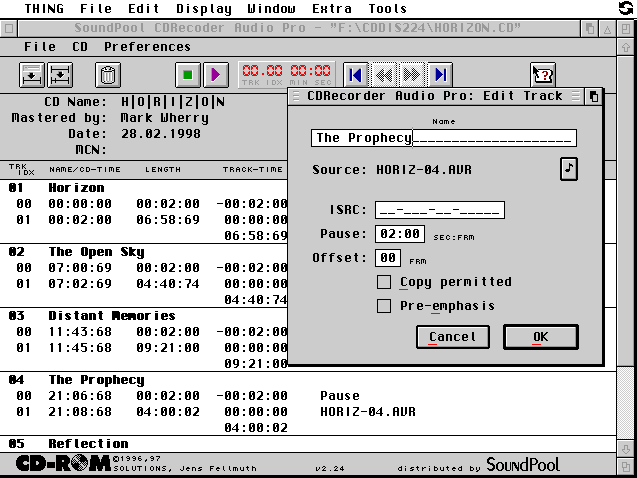The width and height of the screenshot is (637, 478).
Task: Click the CD Name H|O|R|I|Z|O|N field
Action: tap(173, 102)
